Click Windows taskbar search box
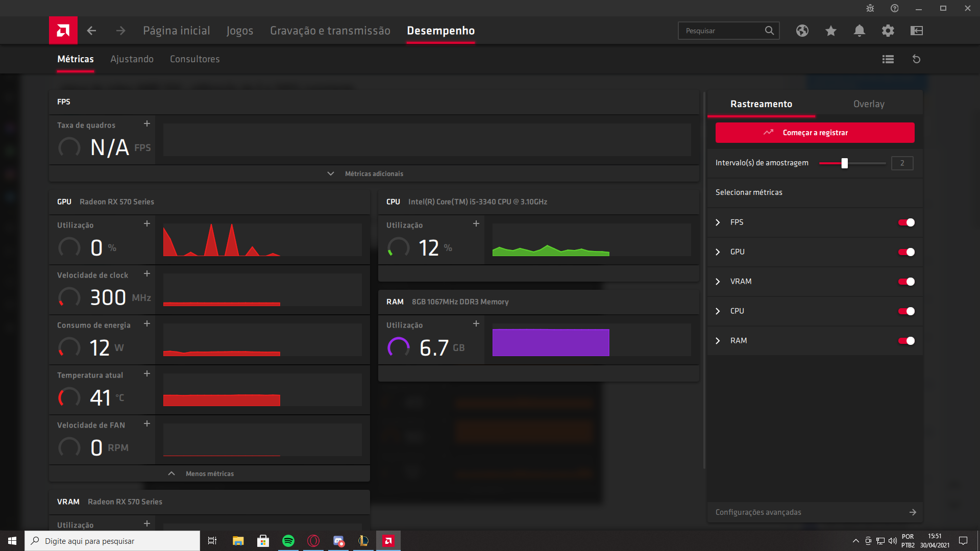This screenshot has width=980, height=551. click(x=112, y=541)
